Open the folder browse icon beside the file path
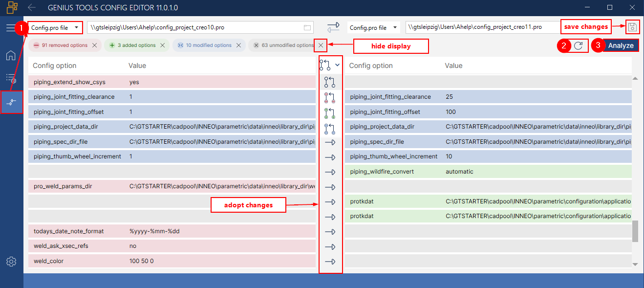644x288 pixels. click(x=308, y=28)
